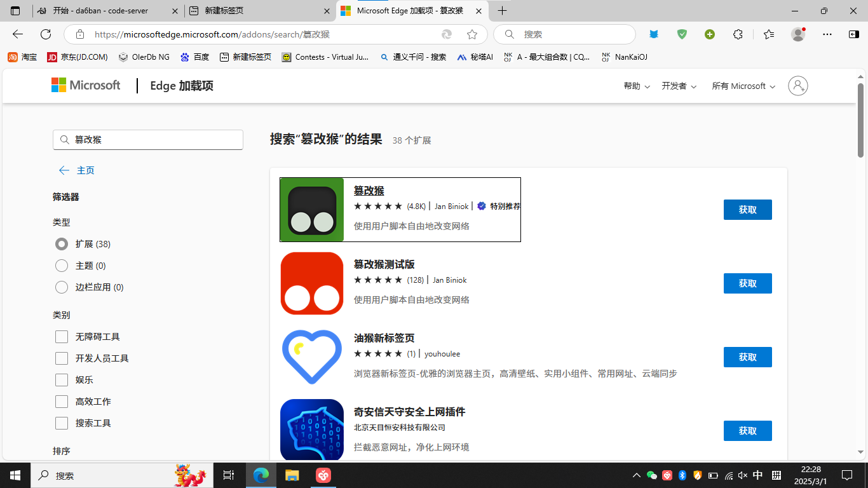Click the addons search field with 篡改猴
The image size is (868, 488).
[x=148, y=140]
